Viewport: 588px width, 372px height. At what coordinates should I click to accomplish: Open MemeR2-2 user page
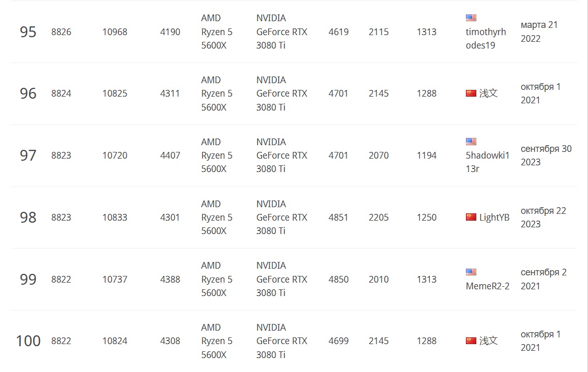point(487,286)
